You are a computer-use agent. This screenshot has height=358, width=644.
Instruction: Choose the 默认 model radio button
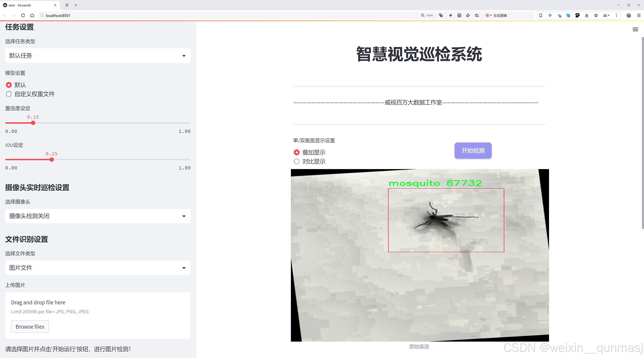9,85
